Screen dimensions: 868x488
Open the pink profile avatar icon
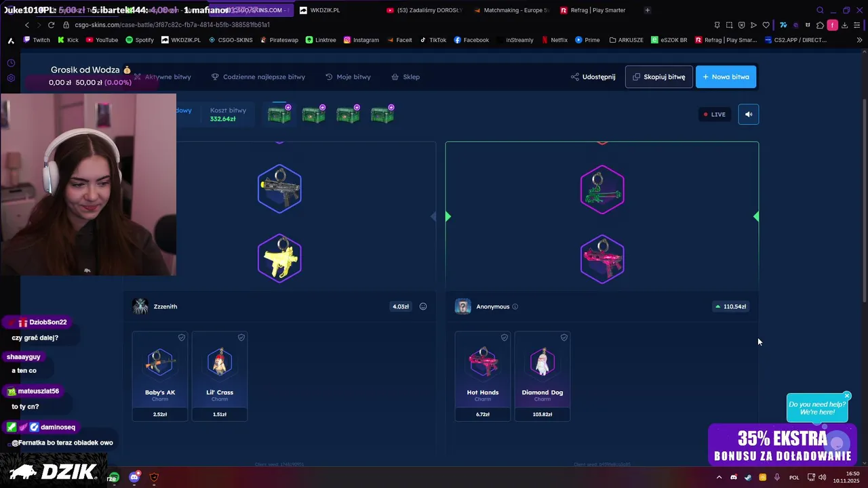pyautogui.click(x=833, y=25)
